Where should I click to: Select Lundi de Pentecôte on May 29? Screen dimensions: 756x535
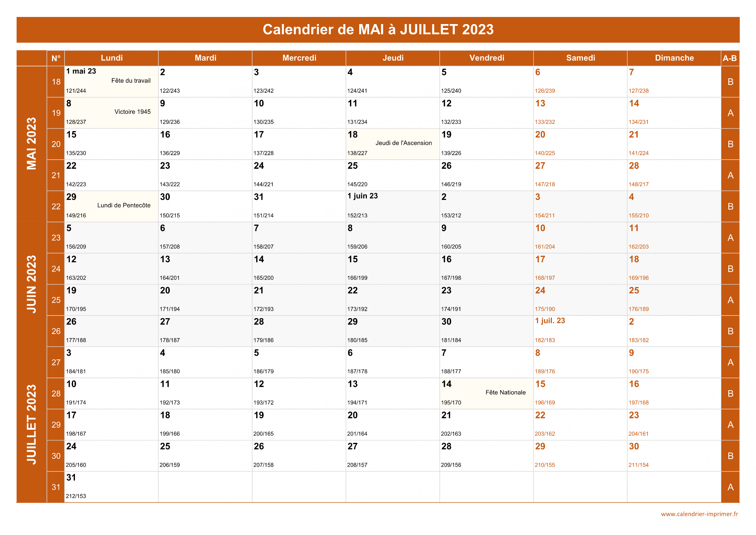(x=111, y=207)
